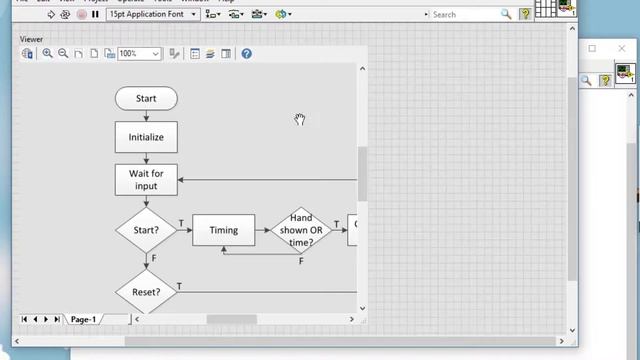The image size is (640, 360).
Task: Select the Timing process box
Action: point(224,230)
